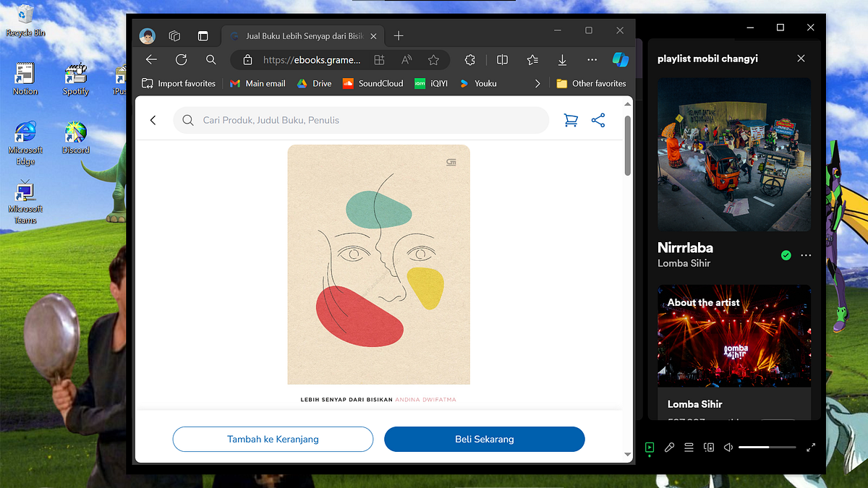
Task: Open the SoundCloud bookmark
Action: tap(373, 84)
